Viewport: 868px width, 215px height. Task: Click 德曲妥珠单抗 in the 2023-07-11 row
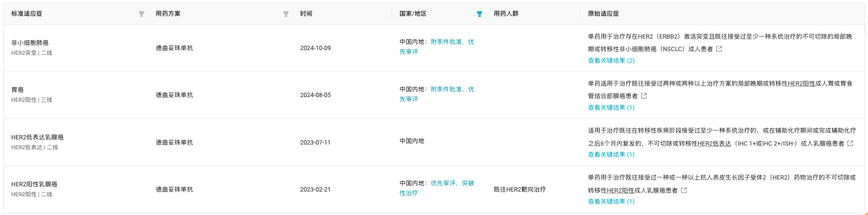pos(174,142)
